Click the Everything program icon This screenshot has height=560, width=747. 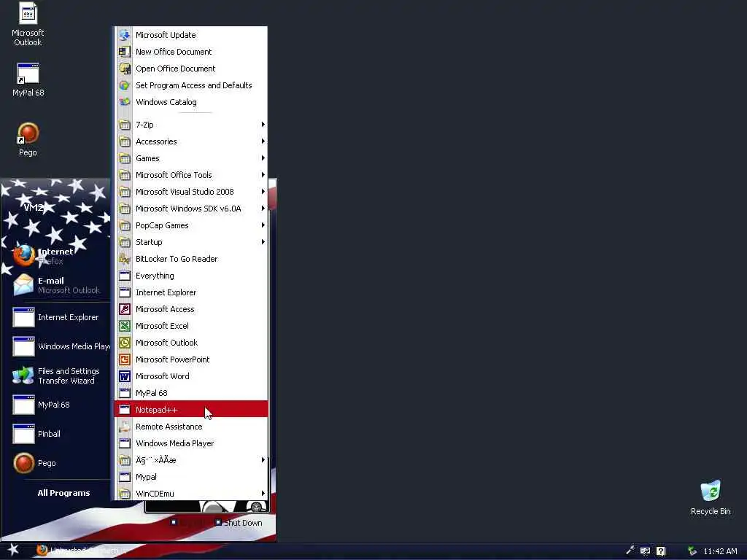[x=124, y=276]
